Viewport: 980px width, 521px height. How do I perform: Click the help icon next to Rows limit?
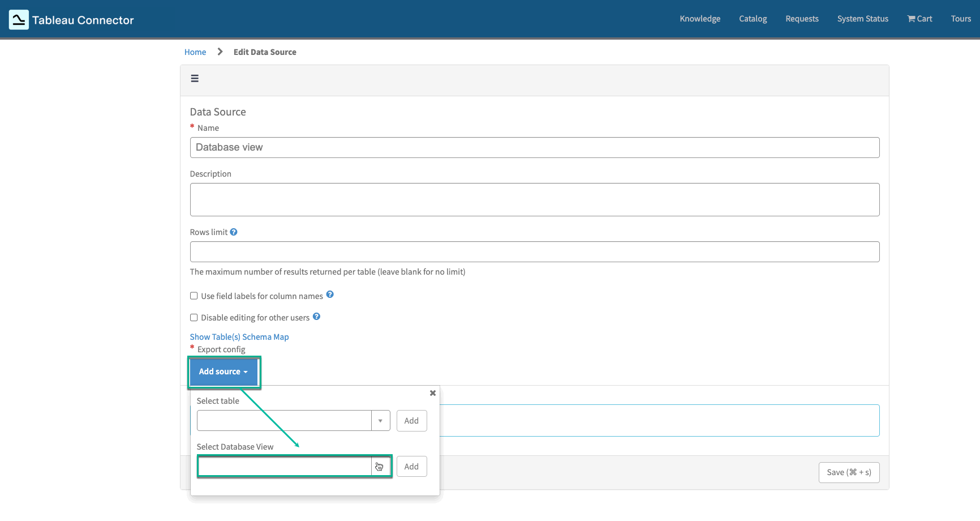[x=234, y=232]
